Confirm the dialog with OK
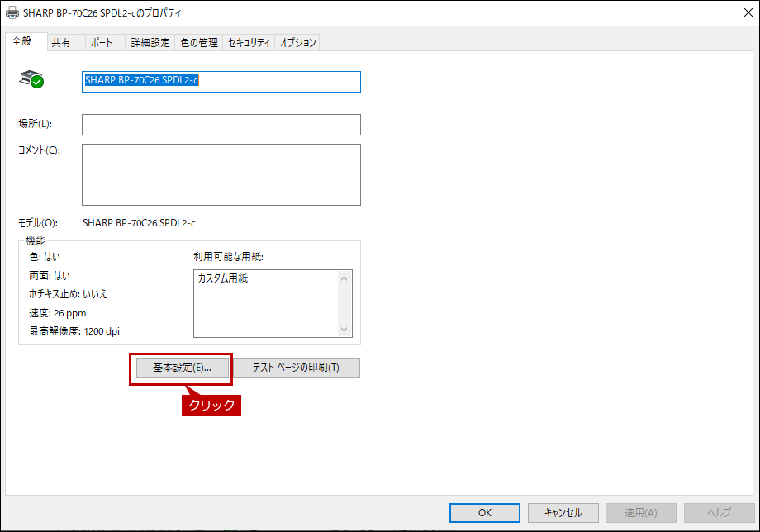Viewport: 760px width, 532px height. click(x=486, y=512)
